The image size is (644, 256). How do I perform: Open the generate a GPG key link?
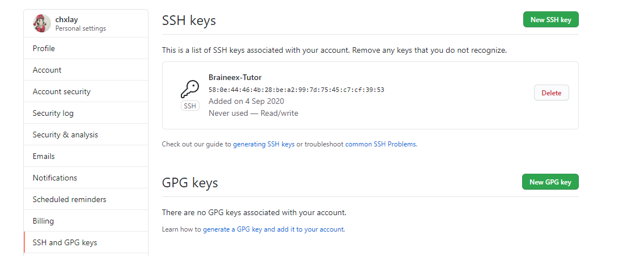point(273,230)
